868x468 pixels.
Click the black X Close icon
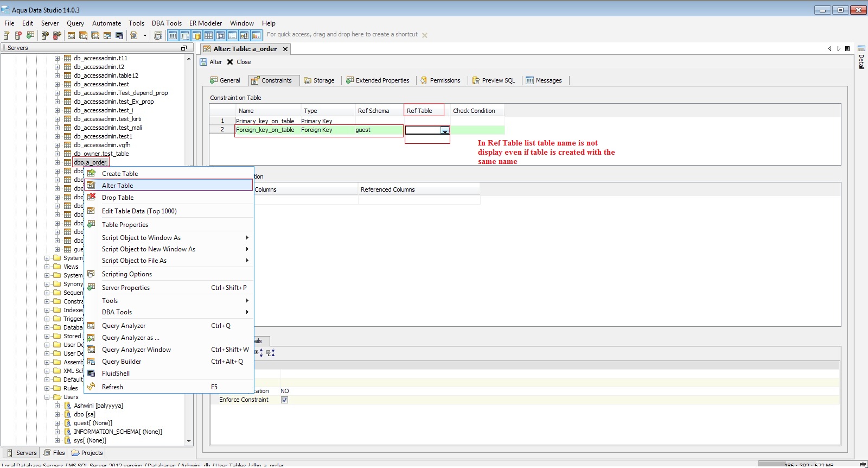tap(230, 62)
